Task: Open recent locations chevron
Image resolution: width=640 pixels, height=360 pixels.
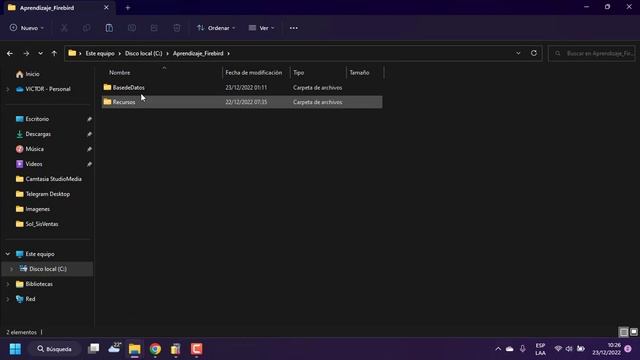Action: pyautogui.click(x=40, y=53)
